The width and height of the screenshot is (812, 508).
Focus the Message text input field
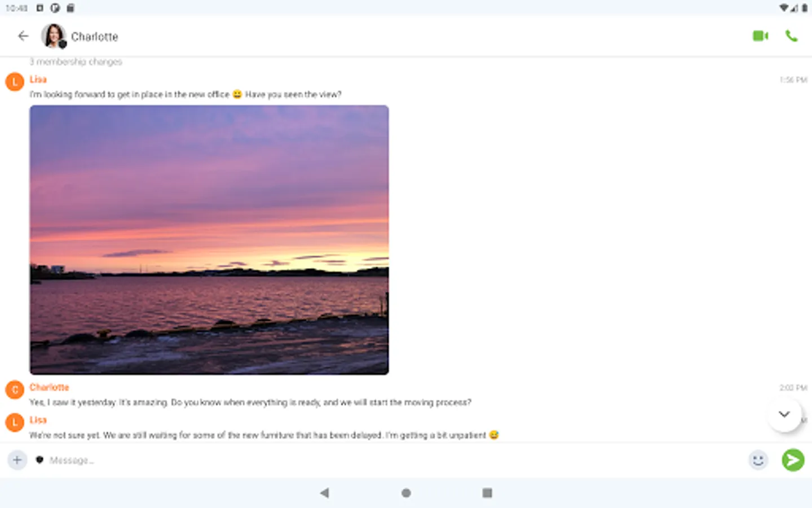click(x=395, y=460)
